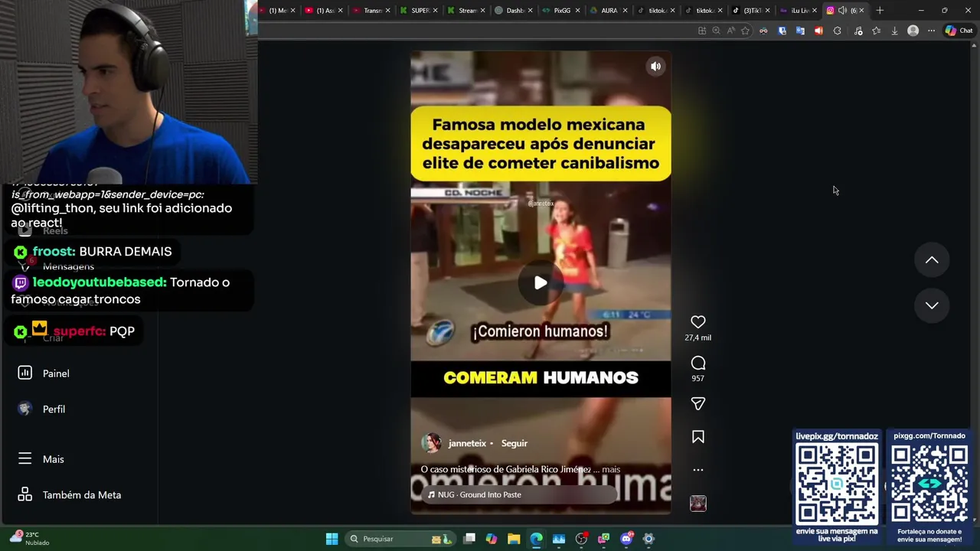
Task: Switch to the (3) TikTok browser tab
Action: 750,11
